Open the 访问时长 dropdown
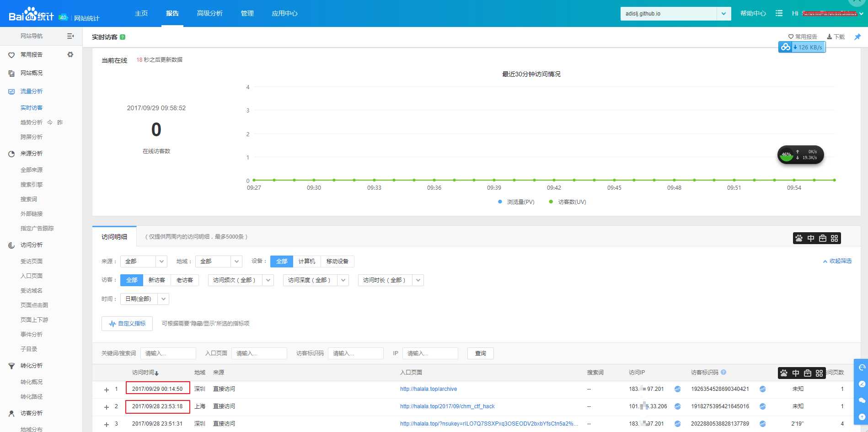Image resolution: width=868 pixels, height=432 pixels. pyautogui.click(x=391, y=280)
